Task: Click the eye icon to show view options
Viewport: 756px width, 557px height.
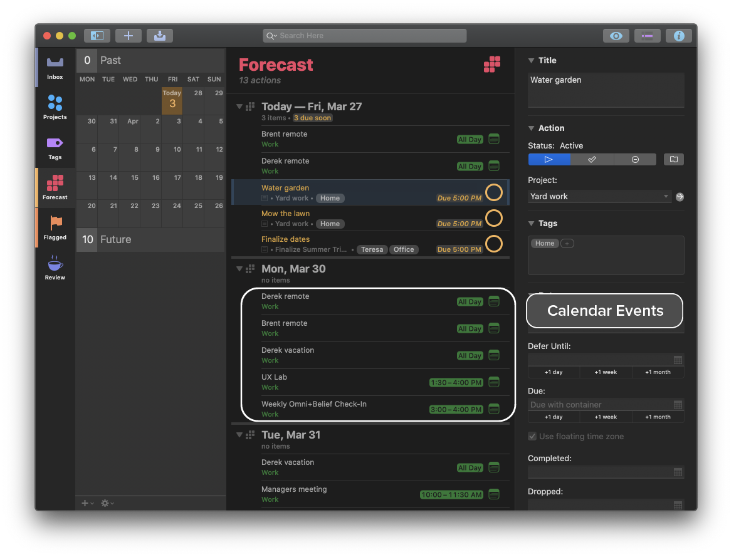Action: [616, 36]
